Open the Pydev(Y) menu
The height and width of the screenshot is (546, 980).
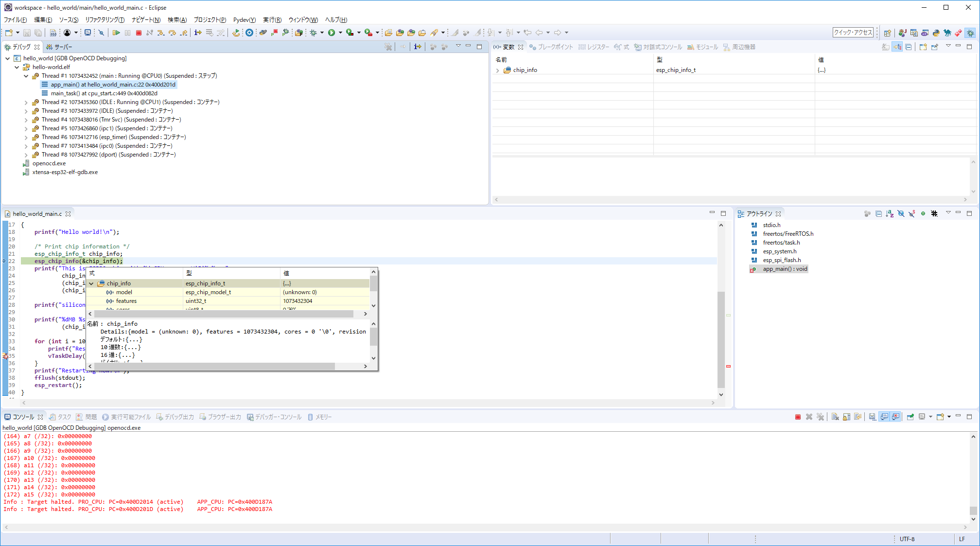(245, 20)
